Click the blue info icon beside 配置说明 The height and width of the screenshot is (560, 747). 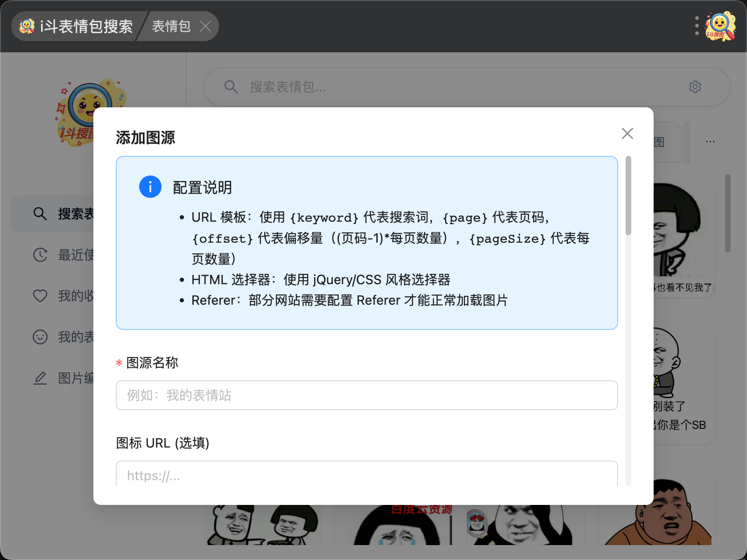tap(150, 187)
